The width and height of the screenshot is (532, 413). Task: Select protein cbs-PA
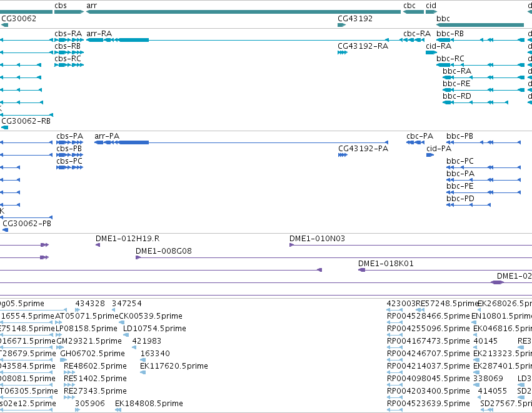(69, 142)
